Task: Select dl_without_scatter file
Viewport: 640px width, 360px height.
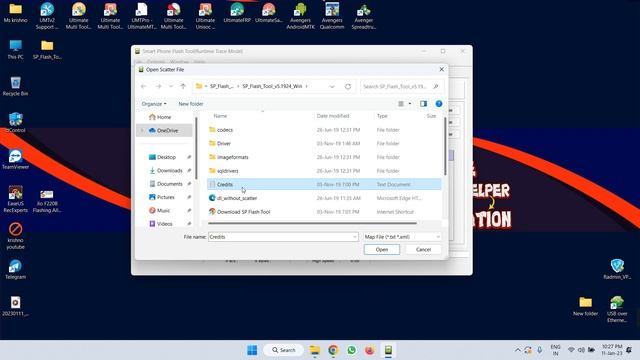Action: pyautogui.click(x=324, y=198)
